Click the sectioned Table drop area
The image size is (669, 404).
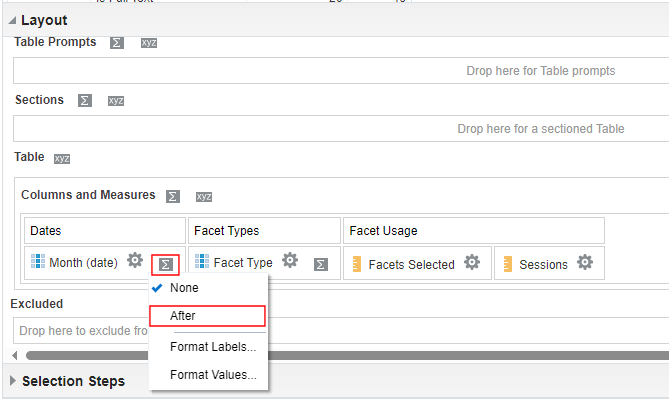pos(341,129)
